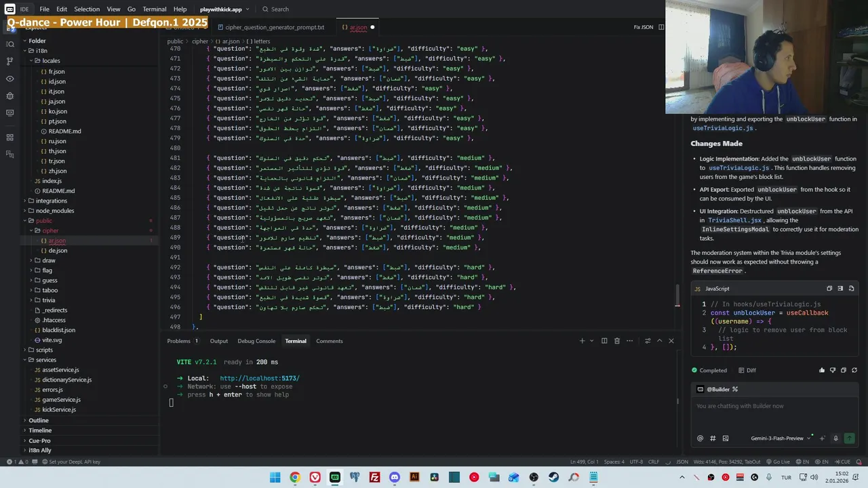The image size is (868, 488).
Task: Open Steam from the taskbar
Action: (x=553, y=477)
